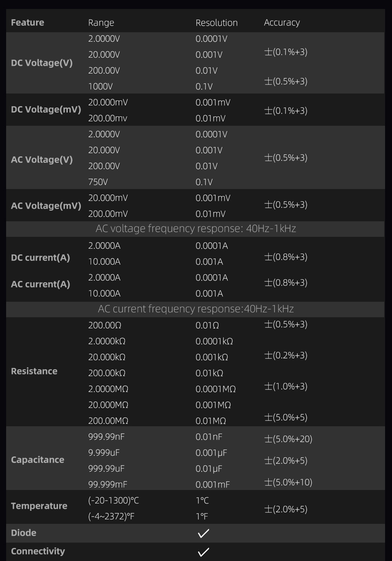Select the DC current(A) label
The width and height of the screenshot is (392, 561).
[40, 258]
